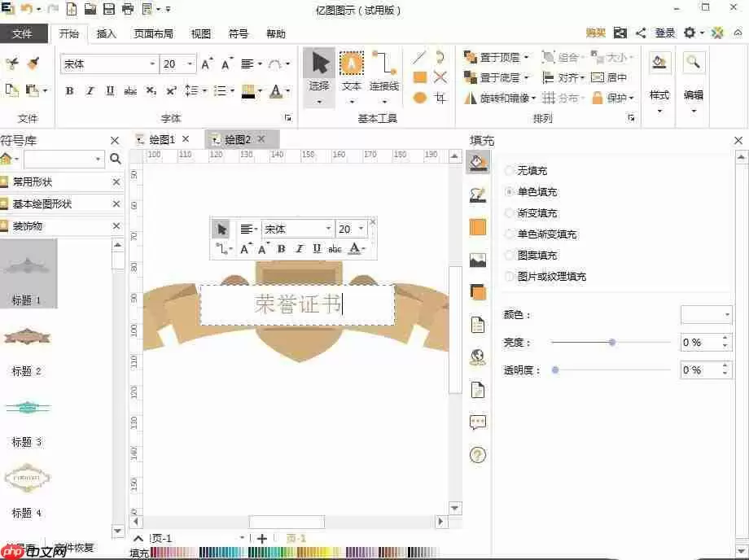The width and height of the screenshot is (749, 560).
Task: Open the font size 20 dropdown
Action: tap(189, 63)
